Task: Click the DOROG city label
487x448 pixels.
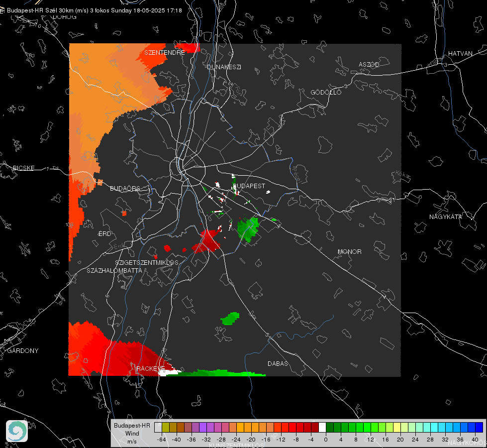Action: (x=65, y=17)
